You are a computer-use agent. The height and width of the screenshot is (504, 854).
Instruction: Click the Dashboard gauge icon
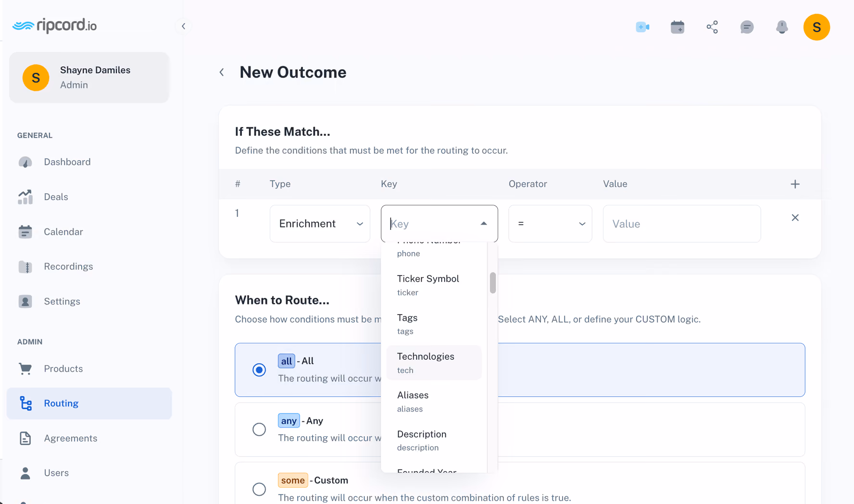pyautogui.click(x=25, y=162)
